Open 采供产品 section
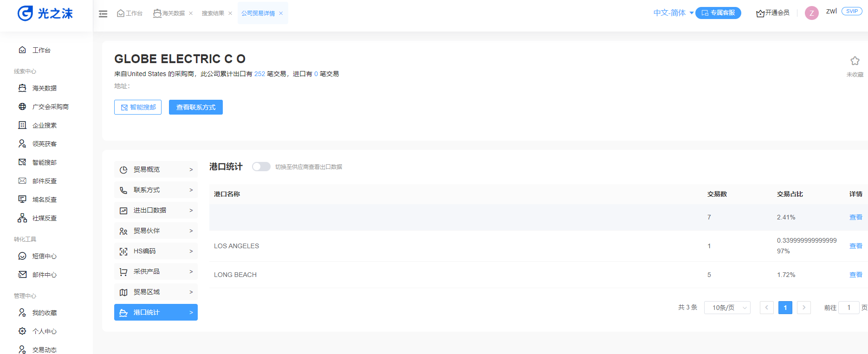The image size is (868, 354). point(156,271)
